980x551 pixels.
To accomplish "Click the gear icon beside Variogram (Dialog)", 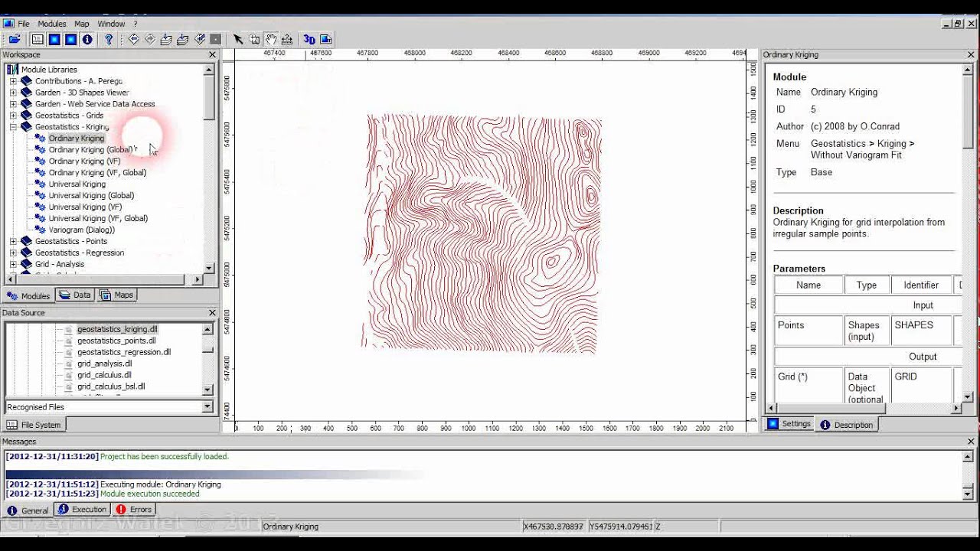I will pyautogui.click(x=40, y=230).
